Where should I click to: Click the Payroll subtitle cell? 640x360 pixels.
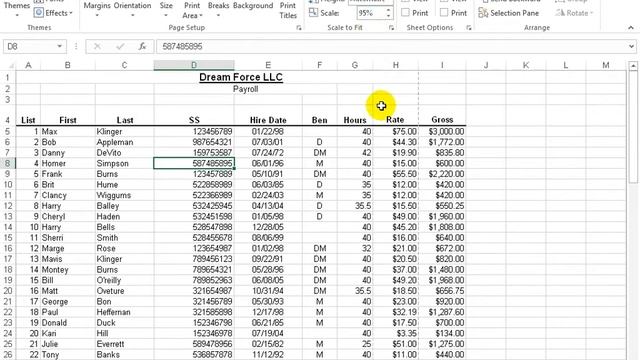click(x=245, y=89)
